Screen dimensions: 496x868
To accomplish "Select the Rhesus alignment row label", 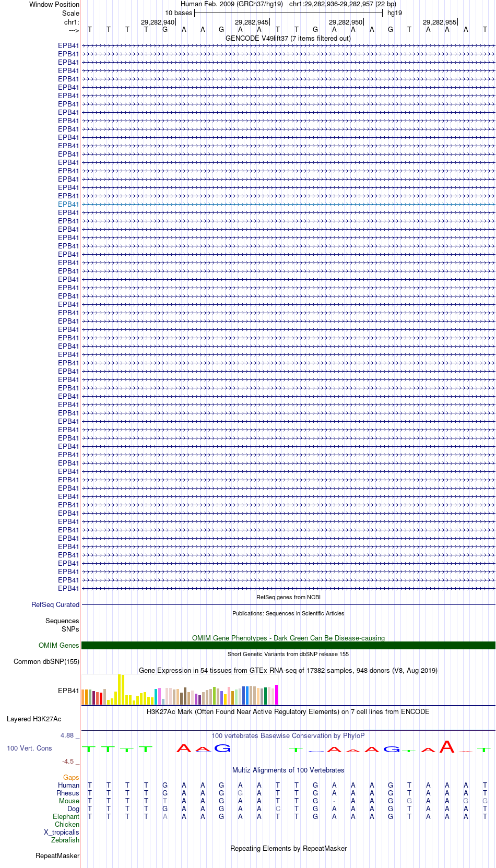I will pyautogui.click(x=68, y=793).
